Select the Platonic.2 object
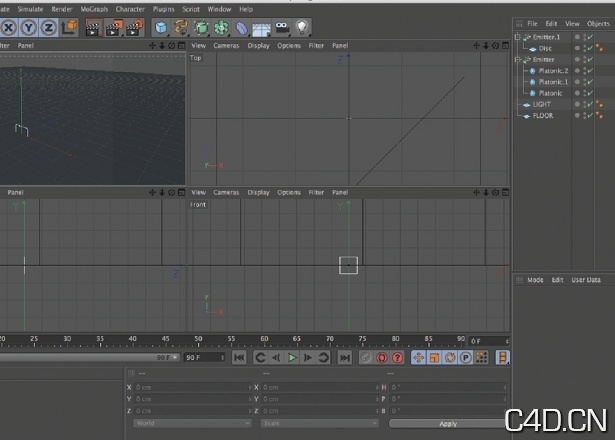The image size is (615, 440). coord(553,71)
